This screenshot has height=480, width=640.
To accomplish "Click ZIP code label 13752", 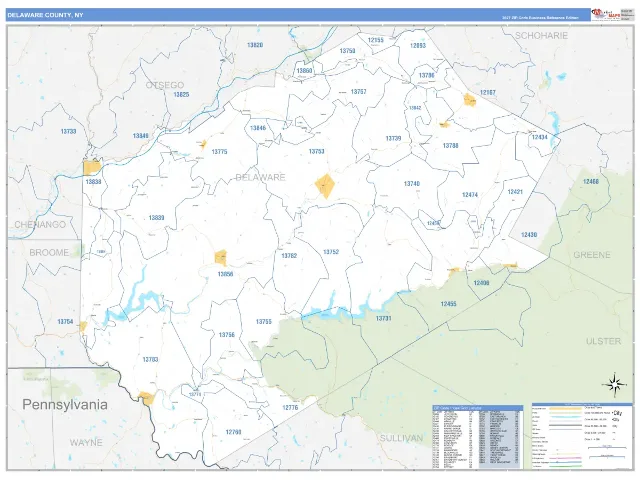I will (331, 252).
